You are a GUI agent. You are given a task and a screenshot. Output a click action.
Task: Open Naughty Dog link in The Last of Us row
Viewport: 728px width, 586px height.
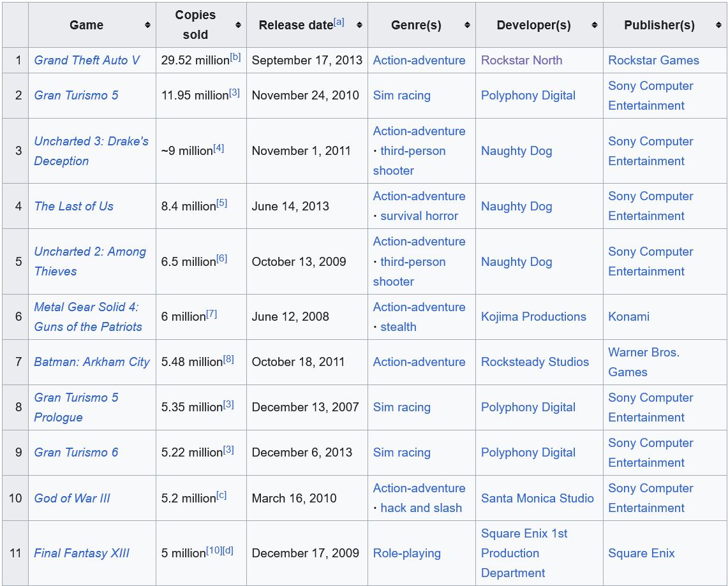click(517, 207)
